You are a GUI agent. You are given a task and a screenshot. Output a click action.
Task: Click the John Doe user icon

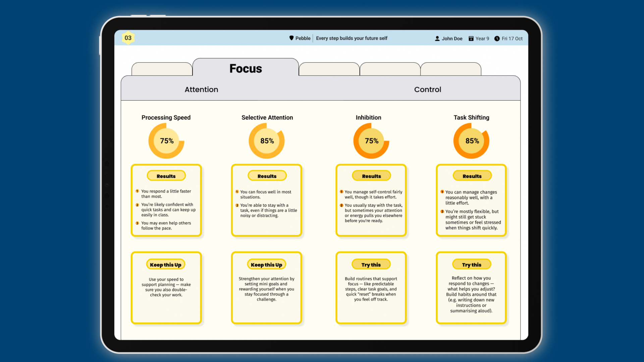click(x=437, y=39)
